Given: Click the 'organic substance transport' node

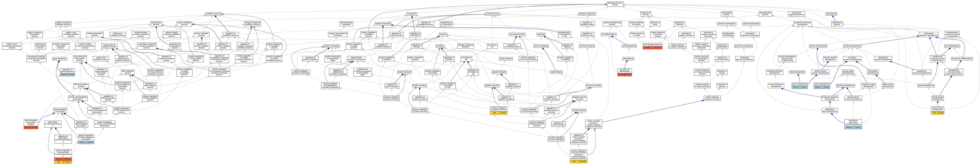Looking at the screenshot, I should pyautogui.click(x=415, y=59).
